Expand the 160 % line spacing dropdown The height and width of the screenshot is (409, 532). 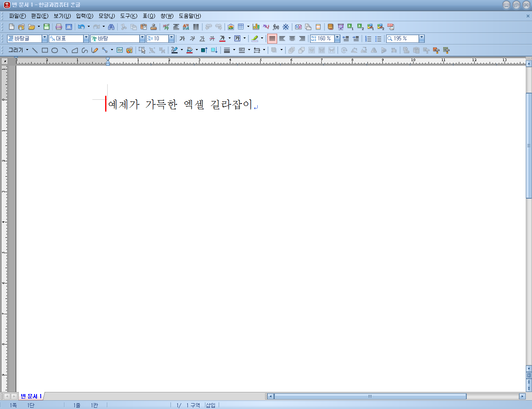(337, 38)
